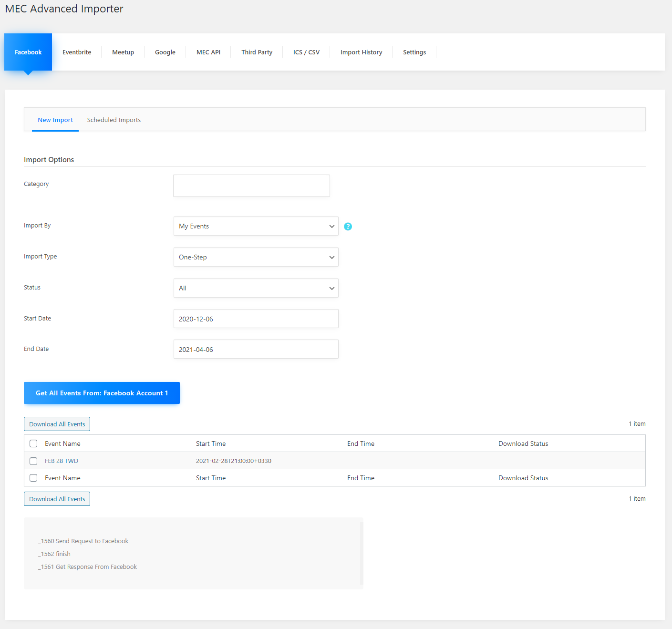Switch to Third Party tab

click(257, 52)
